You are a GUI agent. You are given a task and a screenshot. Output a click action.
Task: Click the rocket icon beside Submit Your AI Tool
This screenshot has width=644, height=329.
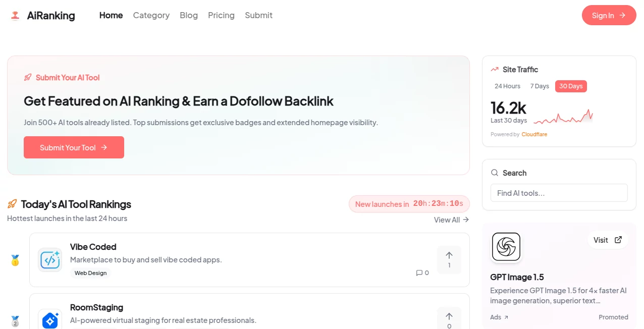[27, 77]
